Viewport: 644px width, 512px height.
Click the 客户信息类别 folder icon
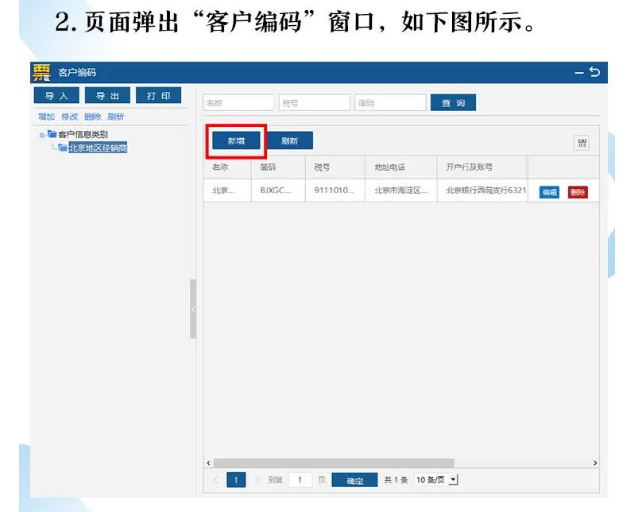[x=51, y=133]
